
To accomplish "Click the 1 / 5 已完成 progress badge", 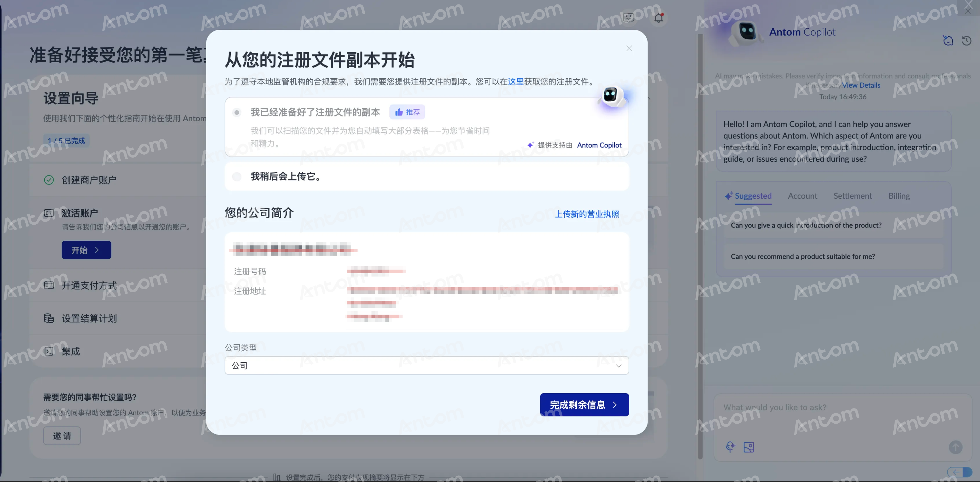I will [x=66, y=141].
